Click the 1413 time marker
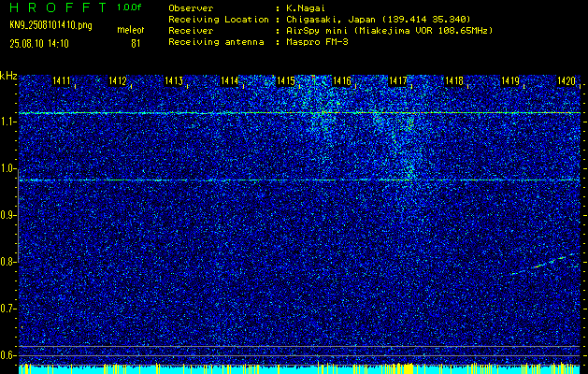This screenshot has height=374, width=588. click(174, 80)
